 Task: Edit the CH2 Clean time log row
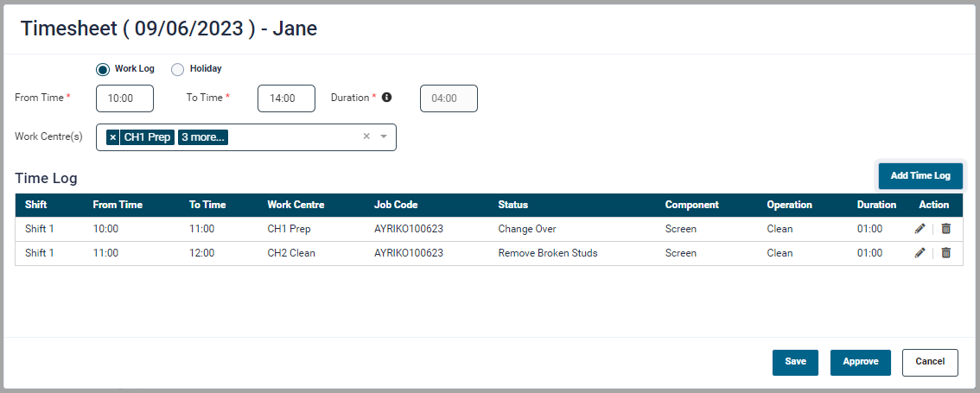(x=920, y=253)
